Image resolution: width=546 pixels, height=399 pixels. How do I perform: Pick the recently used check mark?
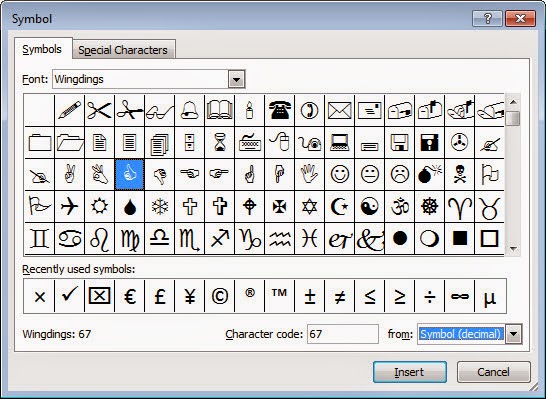click(70, 296)
